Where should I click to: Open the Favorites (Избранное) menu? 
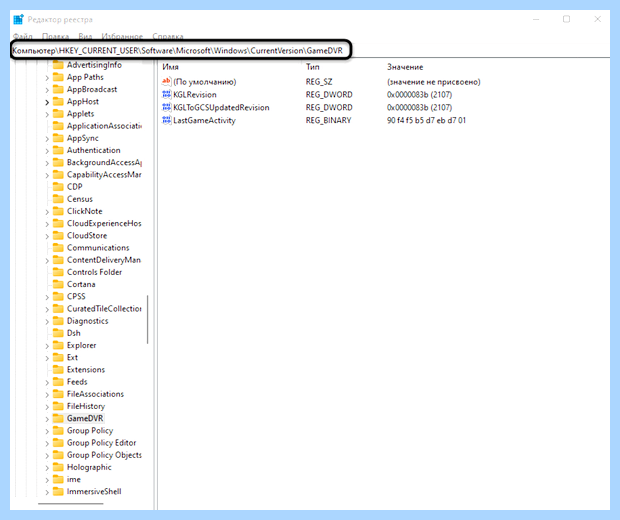tap(122, 36)
